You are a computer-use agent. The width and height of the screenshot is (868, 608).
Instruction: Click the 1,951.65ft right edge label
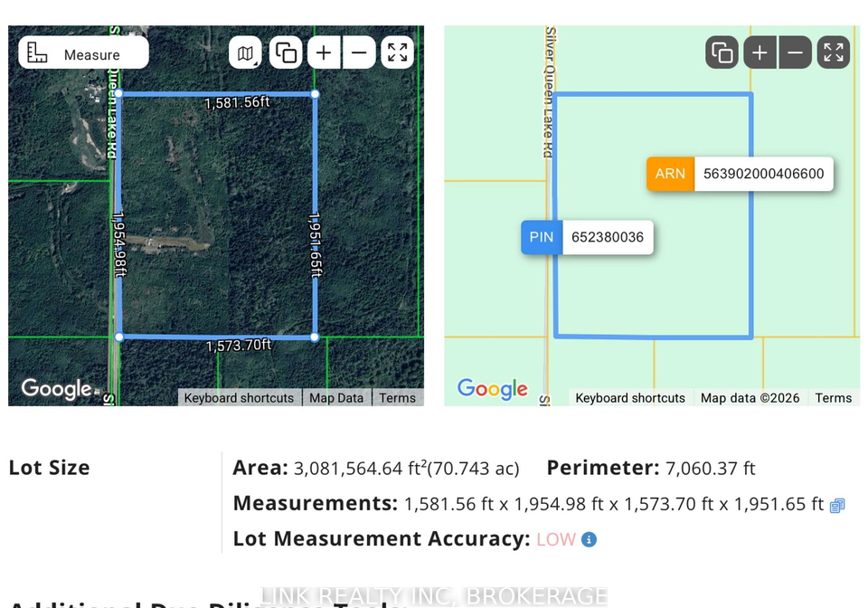pos(316,244)
